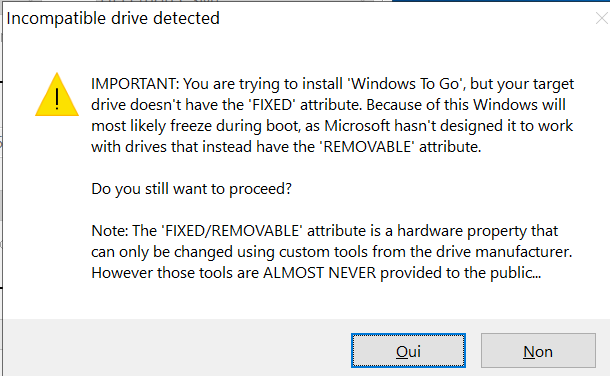
Task: Click the yellow warning triangle icon
Action: pyautogui.click(x=57, y=94)
